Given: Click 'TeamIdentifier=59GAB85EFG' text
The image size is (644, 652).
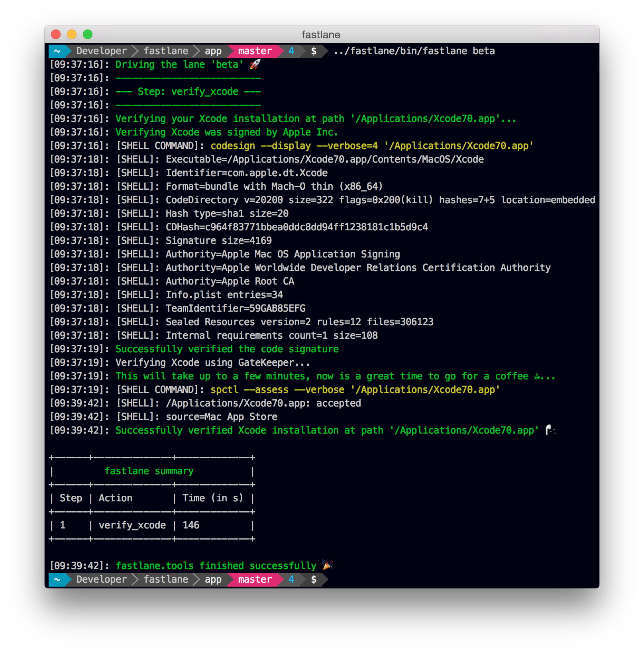Looking at the screenshot, I should [236, 308].
